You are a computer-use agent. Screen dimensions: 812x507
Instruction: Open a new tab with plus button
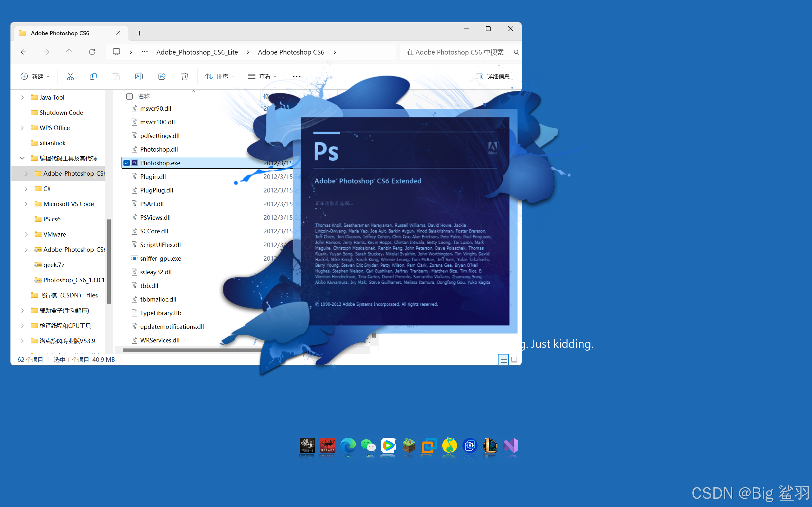139,33
